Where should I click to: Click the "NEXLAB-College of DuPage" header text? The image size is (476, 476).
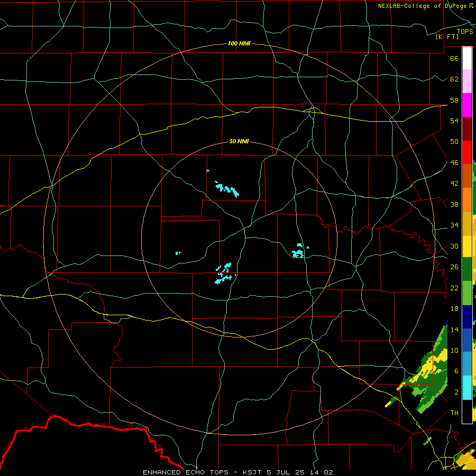423,6
